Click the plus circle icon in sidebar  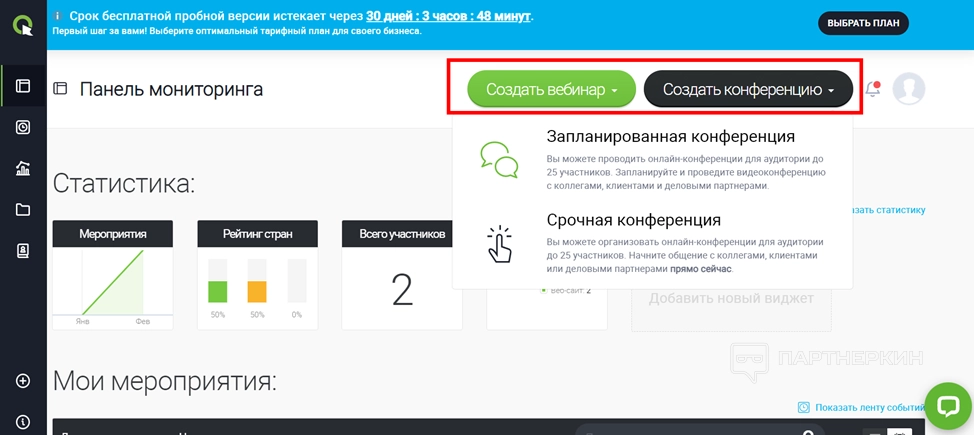pyautogui.click(x=23, y=381)
